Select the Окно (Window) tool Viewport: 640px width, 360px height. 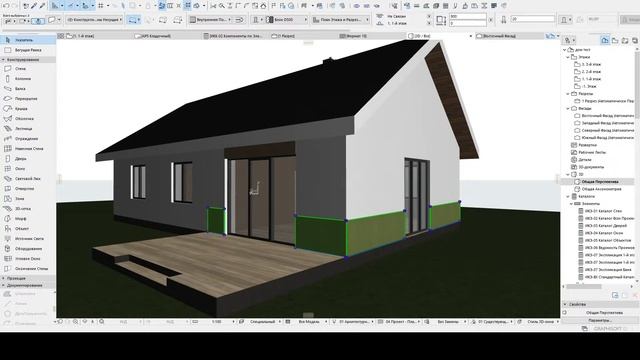(x=28, y=169)
